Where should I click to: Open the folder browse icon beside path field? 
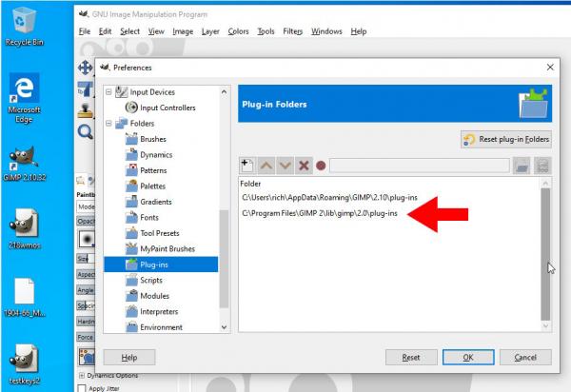522,166
